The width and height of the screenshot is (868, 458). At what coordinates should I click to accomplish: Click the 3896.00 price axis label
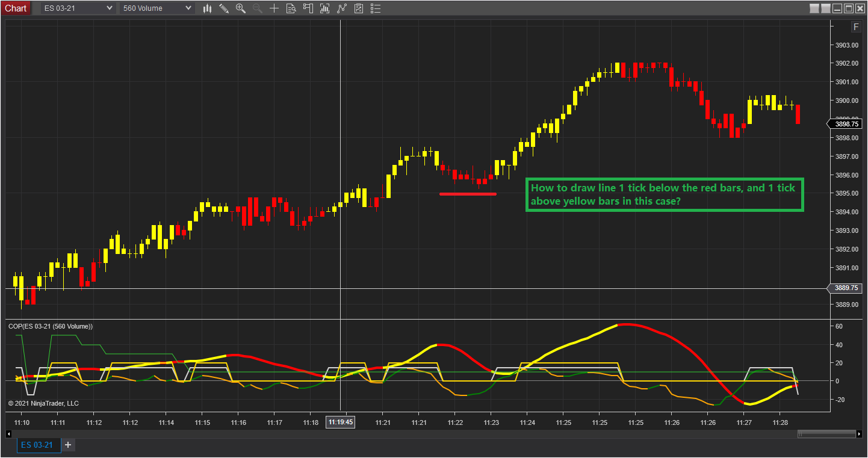tap(846, 175)
